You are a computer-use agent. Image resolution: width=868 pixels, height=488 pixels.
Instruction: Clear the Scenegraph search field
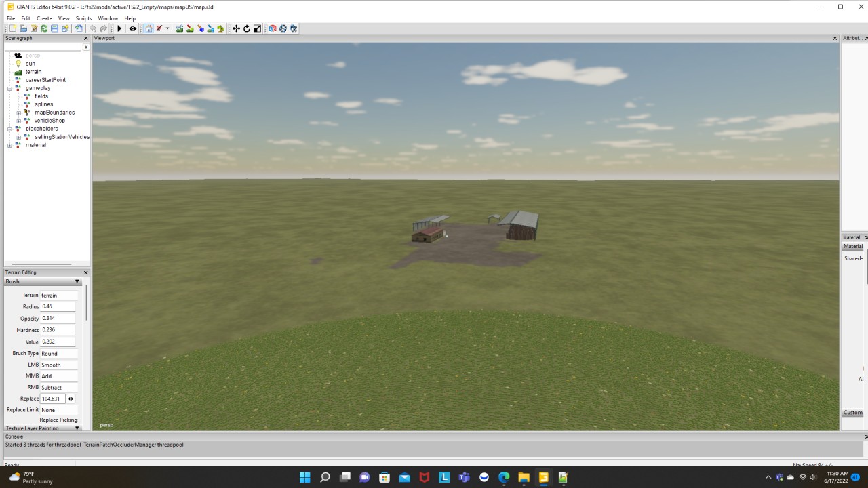coord(86,47)
